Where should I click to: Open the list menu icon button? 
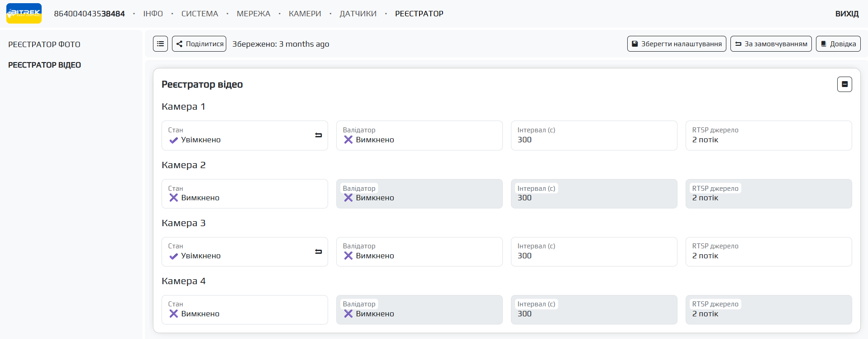160,44
